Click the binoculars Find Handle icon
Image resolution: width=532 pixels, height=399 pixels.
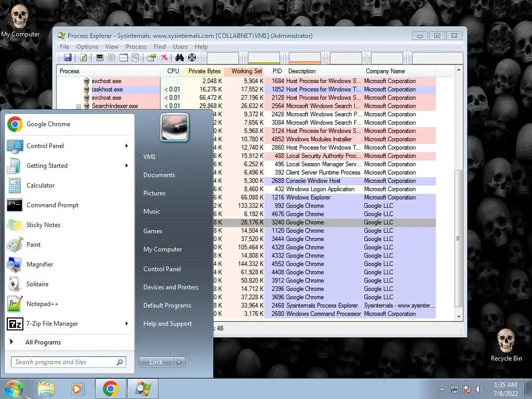point(179,58)
